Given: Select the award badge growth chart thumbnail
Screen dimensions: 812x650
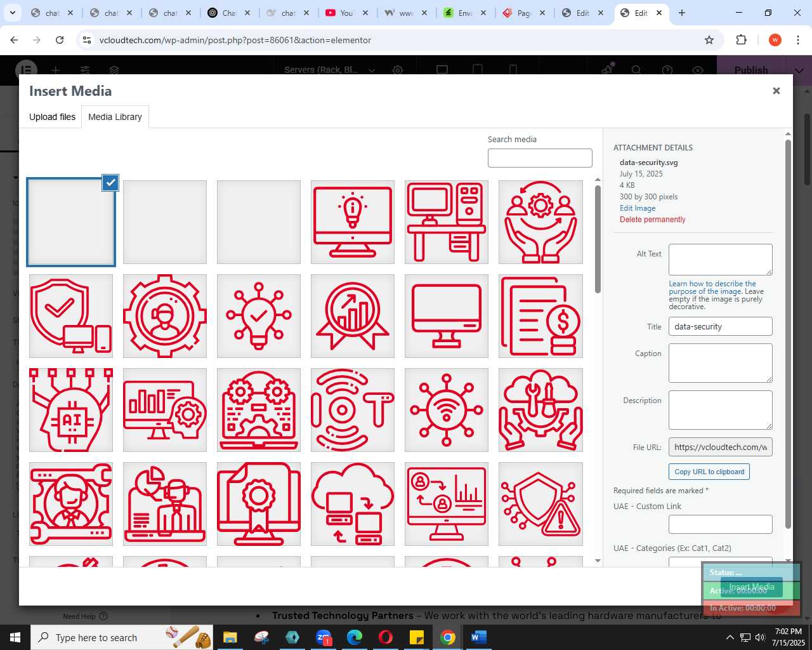Looking at the screenshot, I should [353, 316].
